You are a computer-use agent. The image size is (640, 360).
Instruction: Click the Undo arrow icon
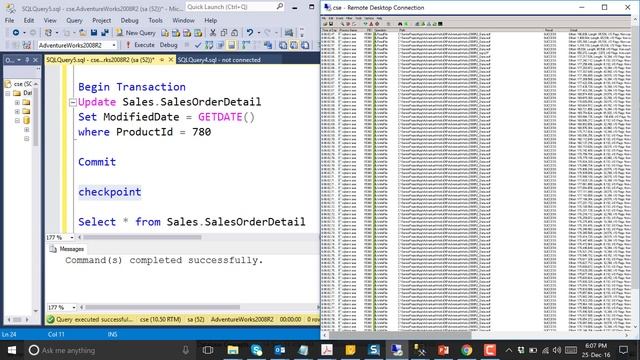click(x=250, y=33)
